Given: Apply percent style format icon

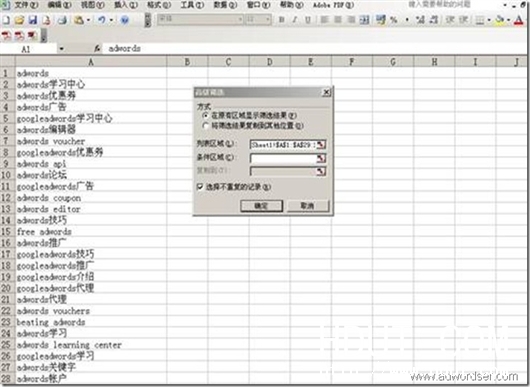Looking at the screenshot, I should coord(394,20).
